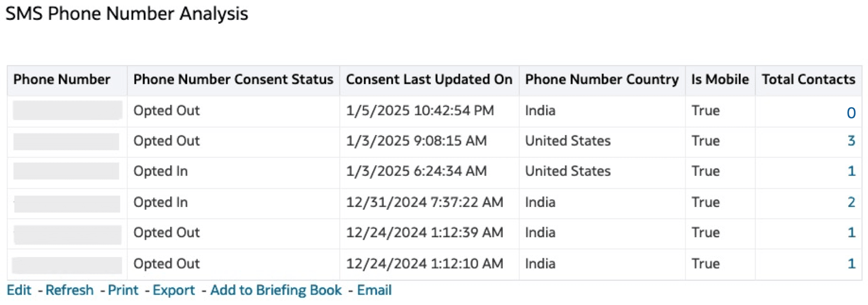868x305 pixels.
Task: Refresh the SMS Phone Number Analysis report
Action: (x=70, y=290)
